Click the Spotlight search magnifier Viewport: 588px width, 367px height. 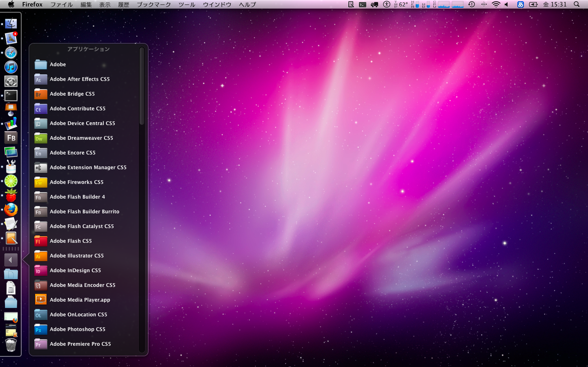pyautogui.click(x=577, y=4)
